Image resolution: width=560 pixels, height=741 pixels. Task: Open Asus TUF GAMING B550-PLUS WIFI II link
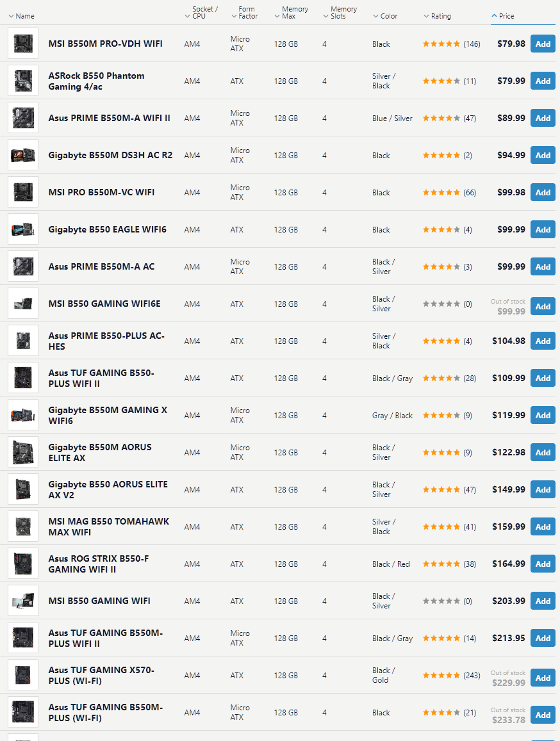pyautogui.click(x=101, y=378)
